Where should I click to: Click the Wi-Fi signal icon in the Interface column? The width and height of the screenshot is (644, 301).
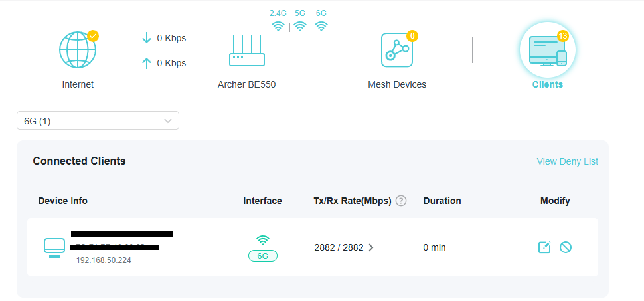[x=262, y=240]
